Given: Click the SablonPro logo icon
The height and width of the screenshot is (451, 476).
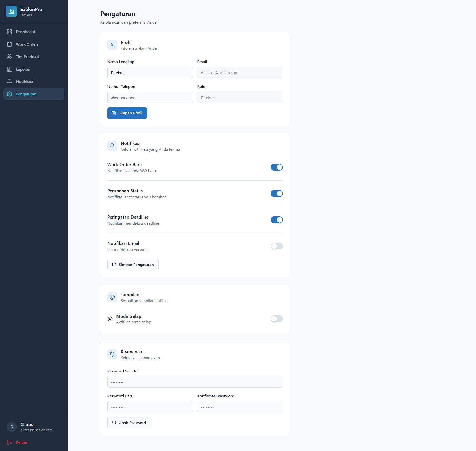Looking at the screenshot, I should pos(11,11).
